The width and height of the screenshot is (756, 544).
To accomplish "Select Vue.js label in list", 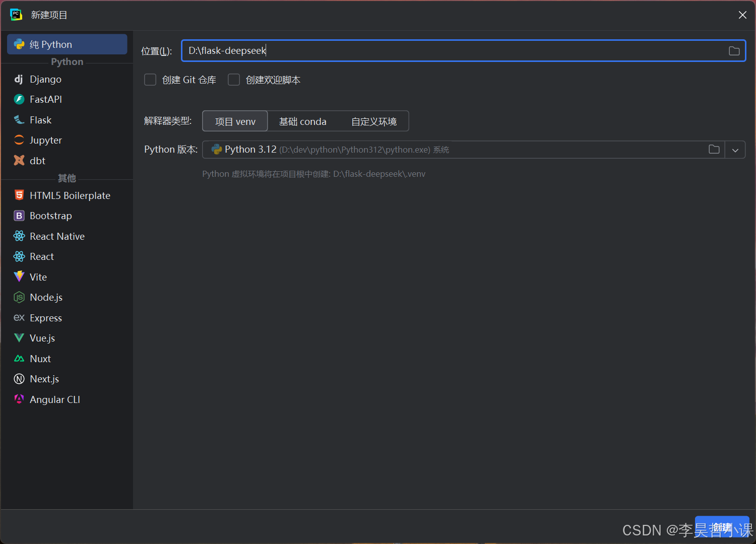I will click(42, 338).
